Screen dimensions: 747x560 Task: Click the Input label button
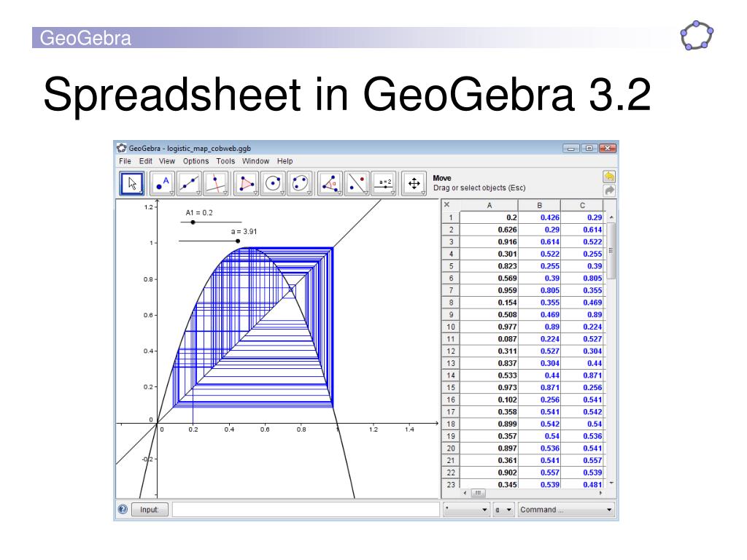pyautogui.click(x=149, y=510)
